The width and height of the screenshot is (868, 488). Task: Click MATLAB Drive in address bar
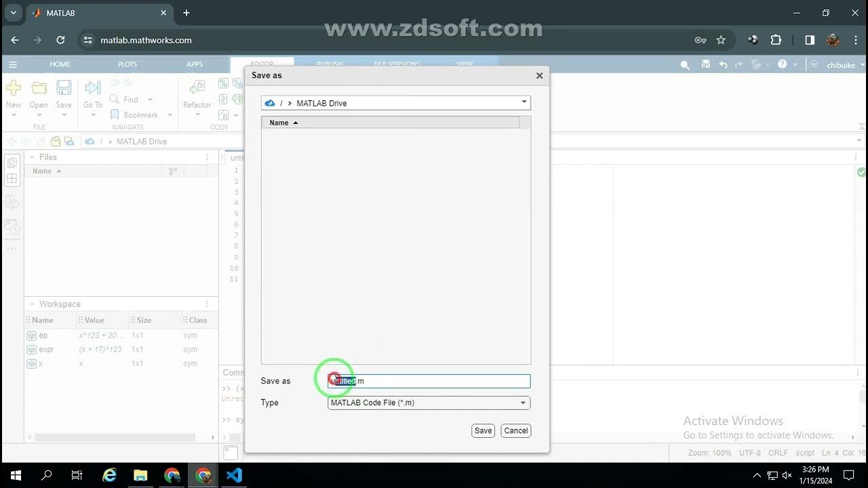pyautogui.click(x=141, y=141)
